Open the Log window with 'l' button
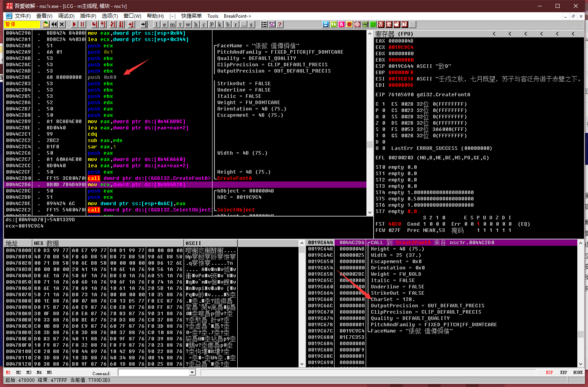The image size is (588, 387). point(156,24)
